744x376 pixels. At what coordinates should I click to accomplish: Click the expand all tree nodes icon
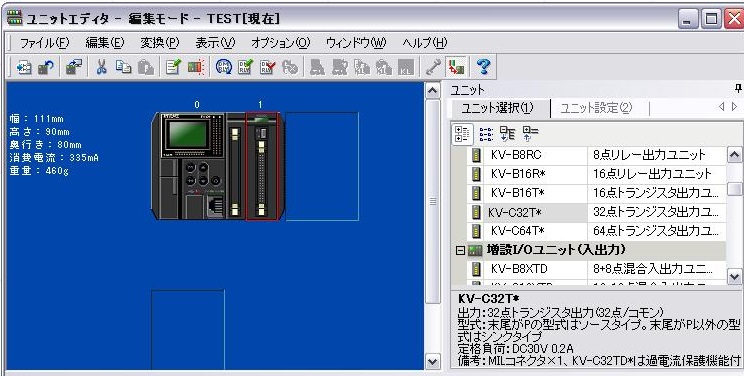(x=508, y=134)
